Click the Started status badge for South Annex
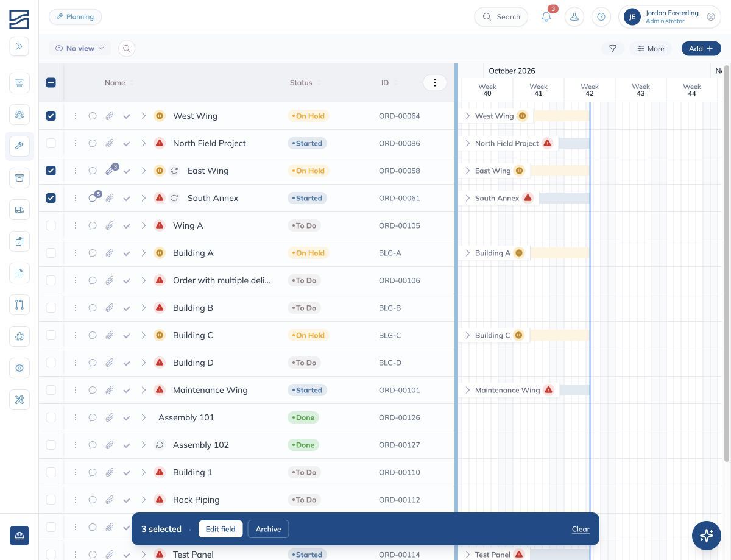This screenshot has width=731, height=560. [308, 198]
